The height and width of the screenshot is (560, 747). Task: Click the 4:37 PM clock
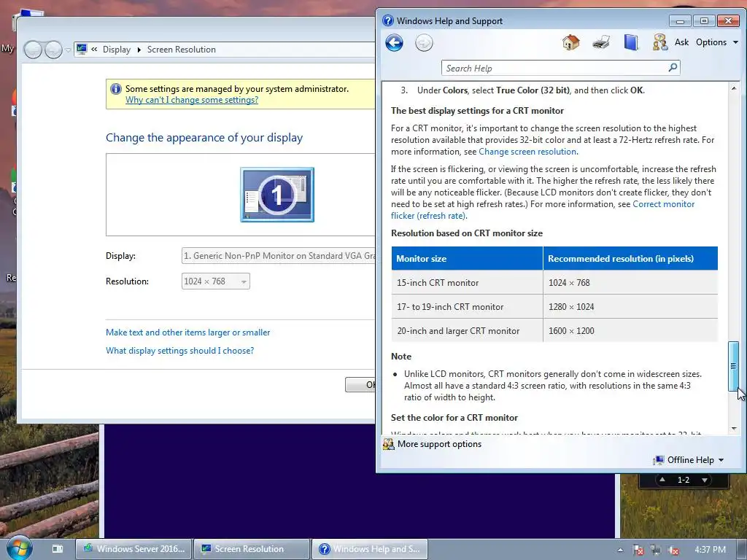[x=710, y=550]
